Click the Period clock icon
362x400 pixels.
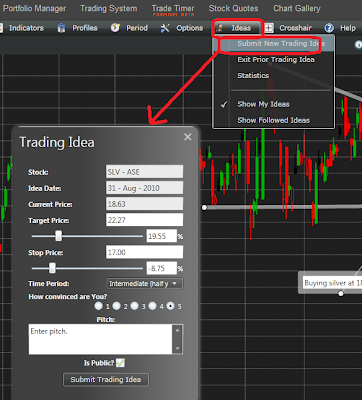tap(115, 28)
